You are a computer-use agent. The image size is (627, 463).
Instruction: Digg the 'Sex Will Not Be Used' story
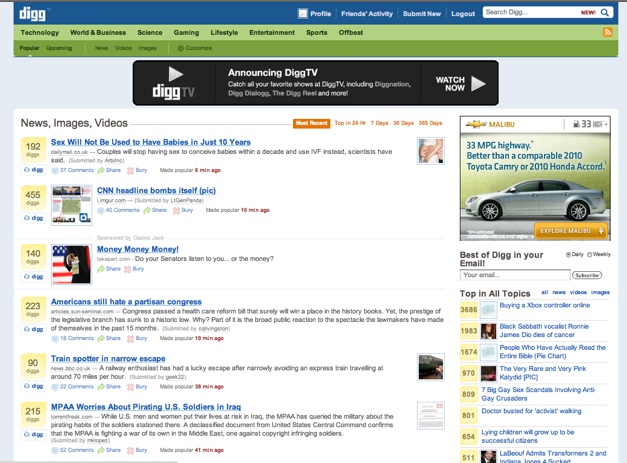33,170
